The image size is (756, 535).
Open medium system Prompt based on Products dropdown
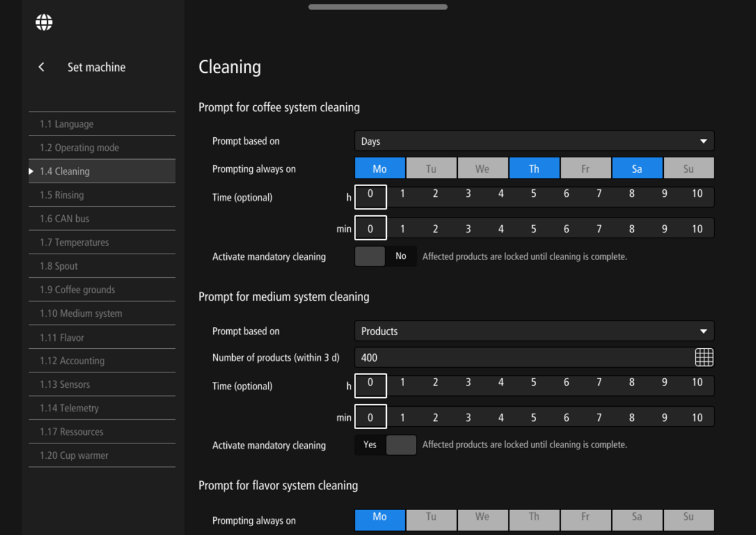point(534,331)
